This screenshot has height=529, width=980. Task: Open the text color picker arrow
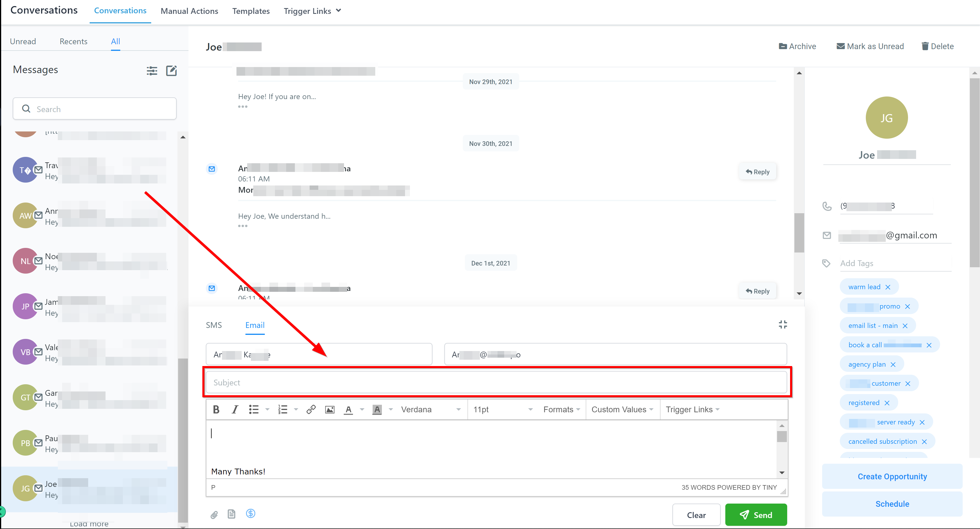pyautogui.click(x=362, y=409)
